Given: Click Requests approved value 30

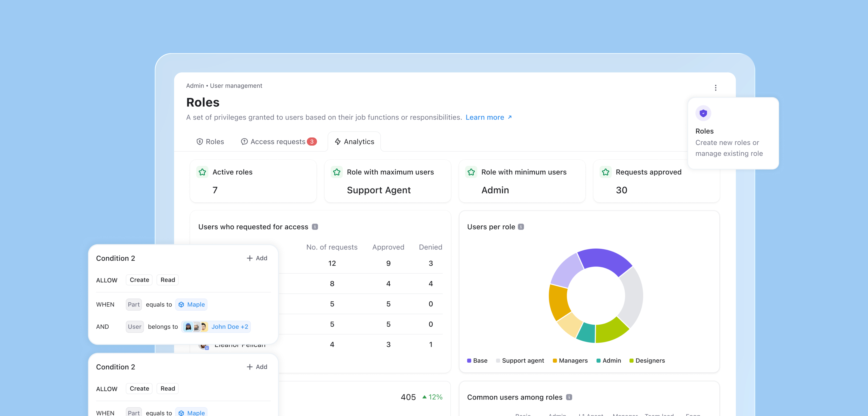Looking at the screenshot, I should point(621,190).
